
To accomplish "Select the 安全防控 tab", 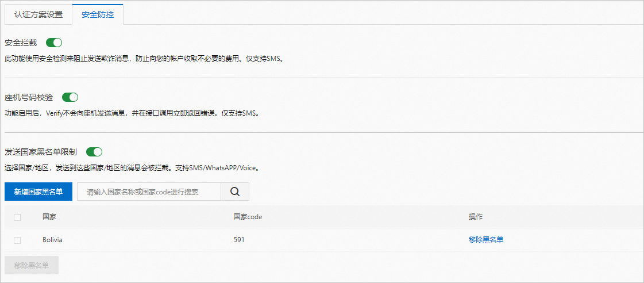I will pos(98,14).
